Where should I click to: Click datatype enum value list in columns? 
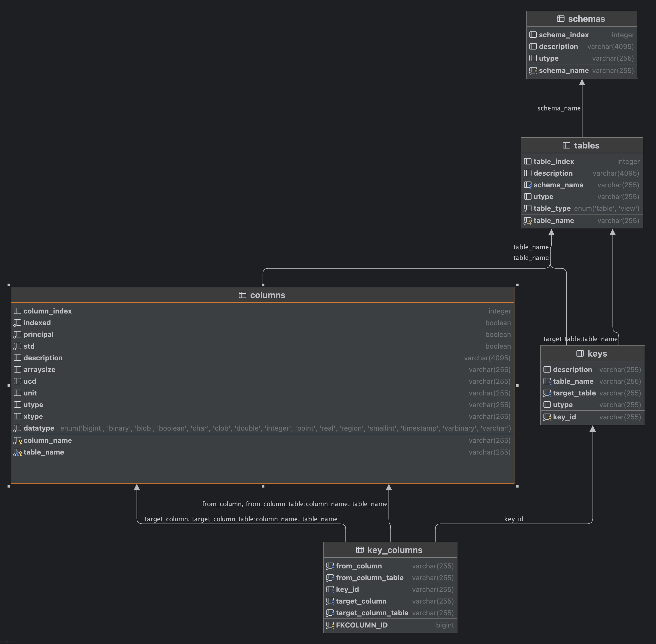pos(285,428)
